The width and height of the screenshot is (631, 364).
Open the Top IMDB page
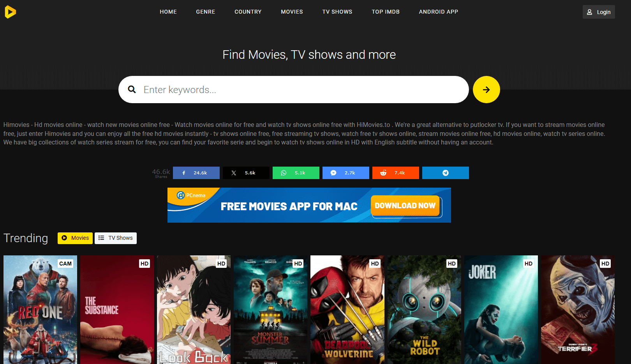[x=385, y=12]
